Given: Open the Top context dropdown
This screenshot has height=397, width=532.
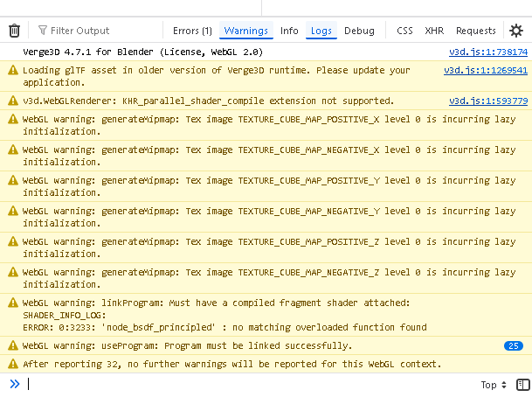Looking at the screenshot, I should tap(493, 385).
